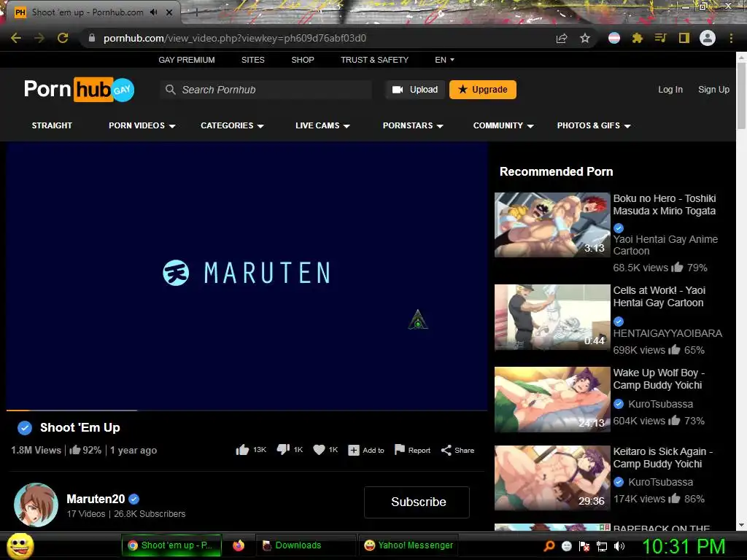
Task: Mute the tab via speaker icon
Action: (x=153, y=12)
